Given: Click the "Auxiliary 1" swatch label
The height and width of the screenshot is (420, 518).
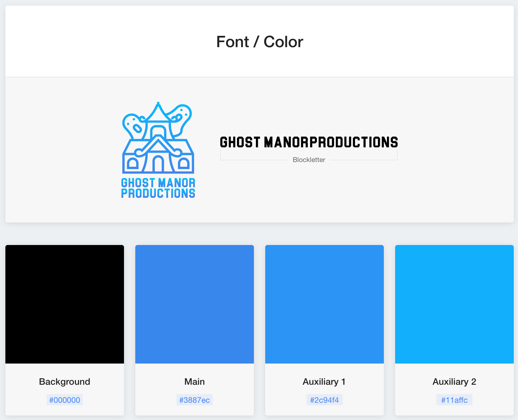Looking at the screenshot, I should coord(324,382).
